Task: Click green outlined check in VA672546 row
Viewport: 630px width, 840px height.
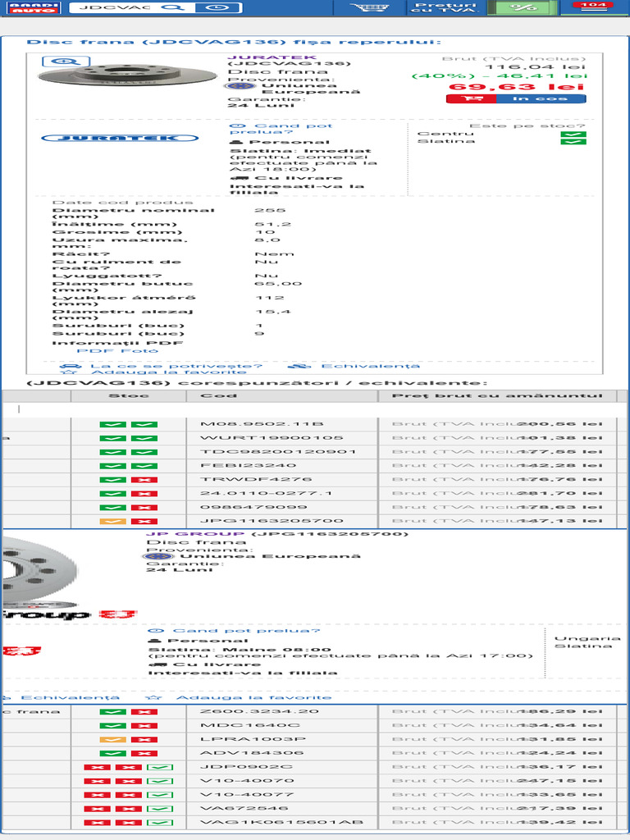Action: pyautogui.click(x=160, y=809)
